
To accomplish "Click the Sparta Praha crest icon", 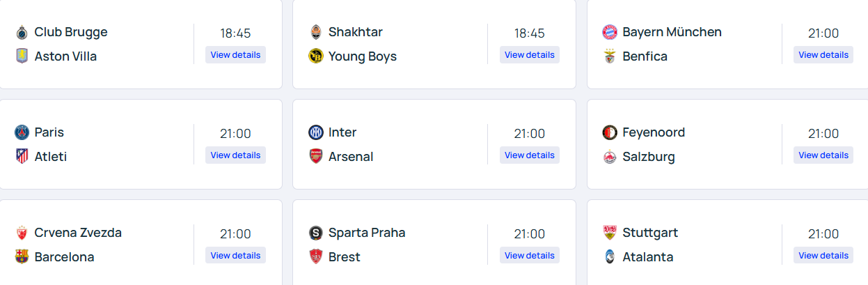I will coord(316,233).
